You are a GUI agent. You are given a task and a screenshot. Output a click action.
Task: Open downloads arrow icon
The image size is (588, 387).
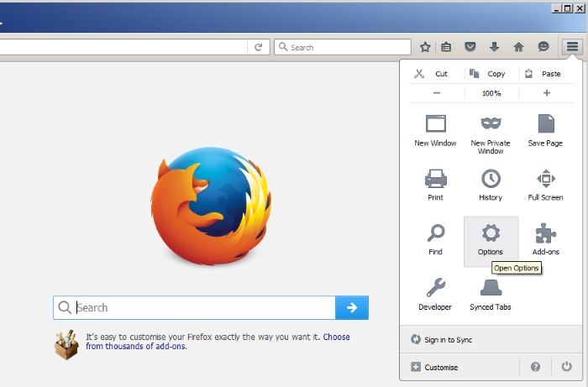[494, 47]
